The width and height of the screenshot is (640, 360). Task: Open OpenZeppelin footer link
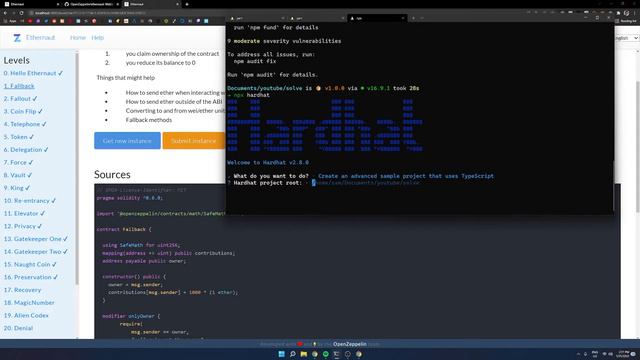click(x=349, y=344)
